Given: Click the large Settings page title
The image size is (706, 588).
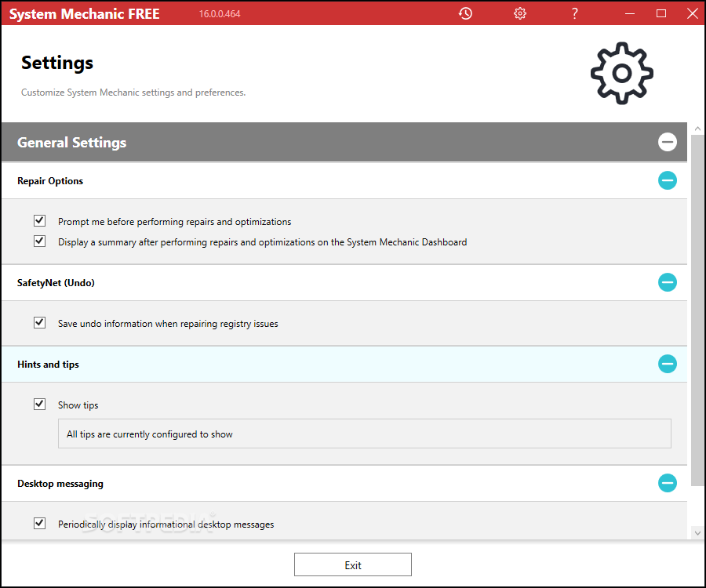Looking at the screenshot, I should pos(57,63).
